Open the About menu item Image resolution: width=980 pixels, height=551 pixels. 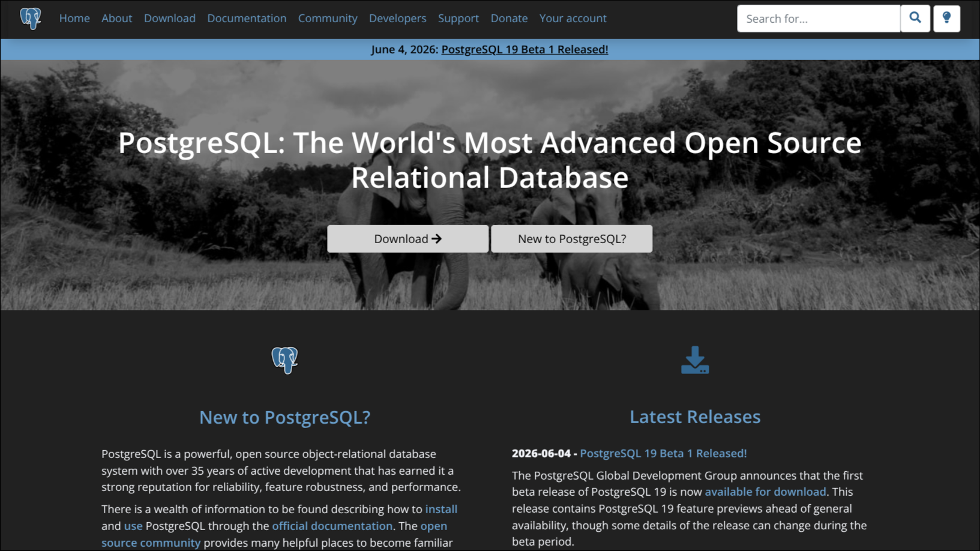coord(116,19)
